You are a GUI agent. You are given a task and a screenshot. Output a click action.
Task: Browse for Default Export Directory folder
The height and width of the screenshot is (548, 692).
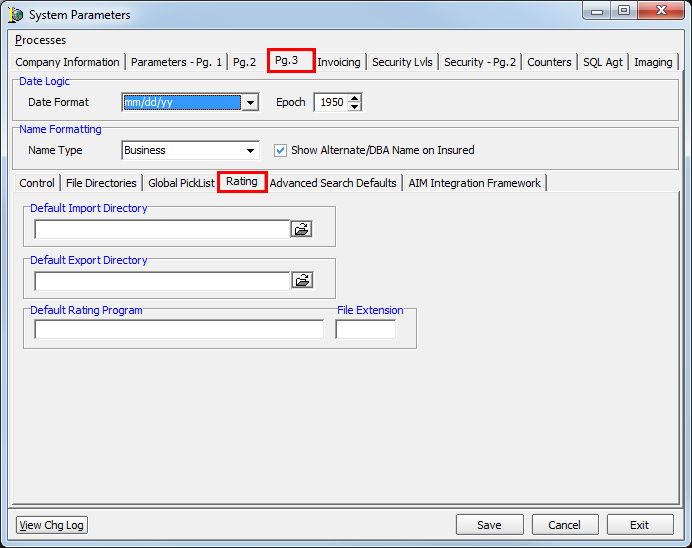[x=302, y=280]
